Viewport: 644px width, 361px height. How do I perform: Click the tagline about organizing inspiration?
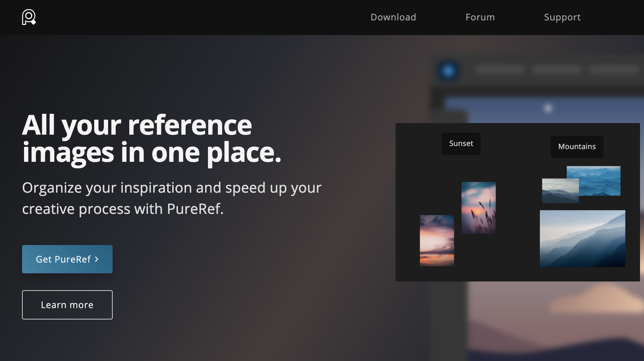pyautogui.click(x=172, y=198)
